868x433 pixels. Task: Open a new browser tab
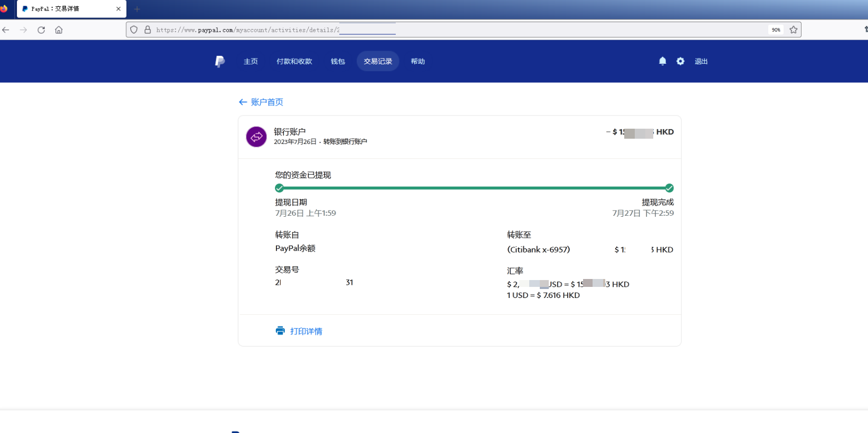(137, 9)
